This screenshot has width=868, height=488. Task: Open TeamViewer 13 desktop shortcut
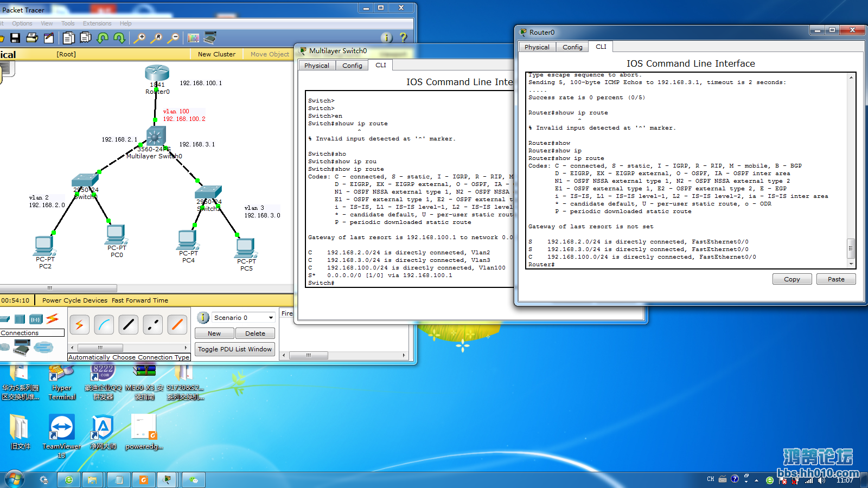pos(61,436)
